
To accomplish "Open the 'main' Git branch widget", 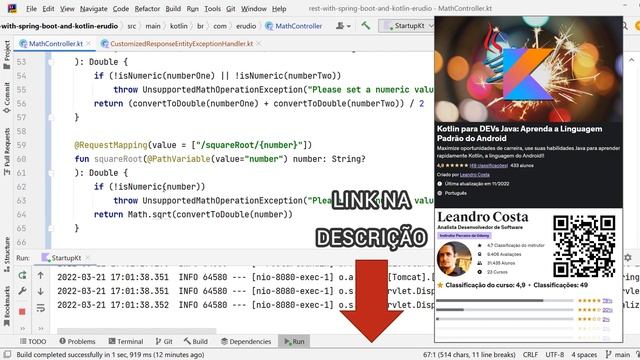I will click(x=618, y=355).
